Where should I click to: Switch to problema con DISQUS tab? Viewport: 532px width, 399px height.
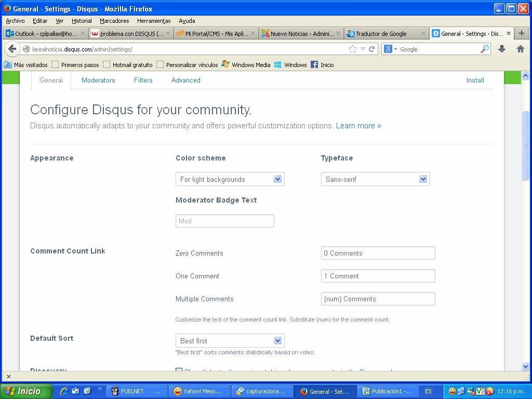click(131, 33)
